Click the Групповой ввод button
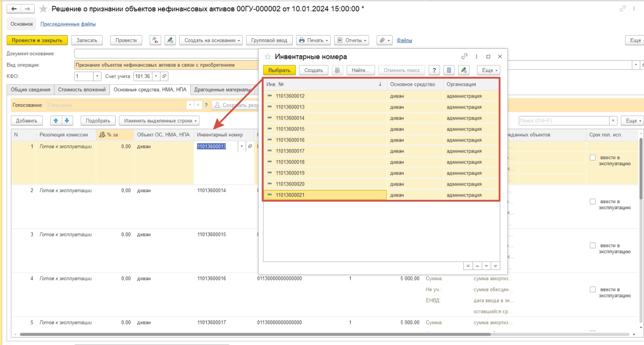Screen dimensions: 644x345 click(x=269, y=40)
